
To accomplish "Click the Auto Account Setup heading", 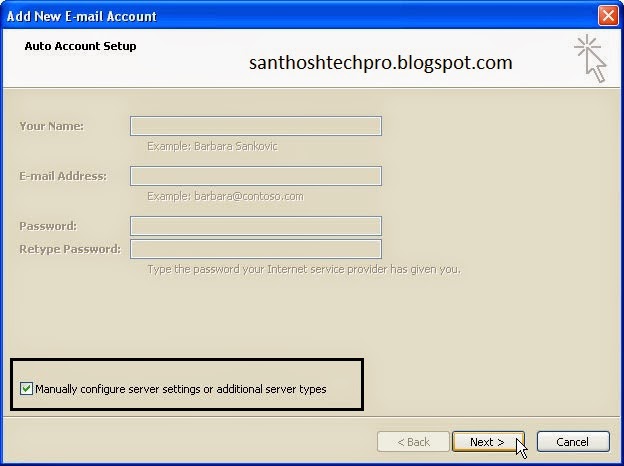I will click(x=80, y=46).
